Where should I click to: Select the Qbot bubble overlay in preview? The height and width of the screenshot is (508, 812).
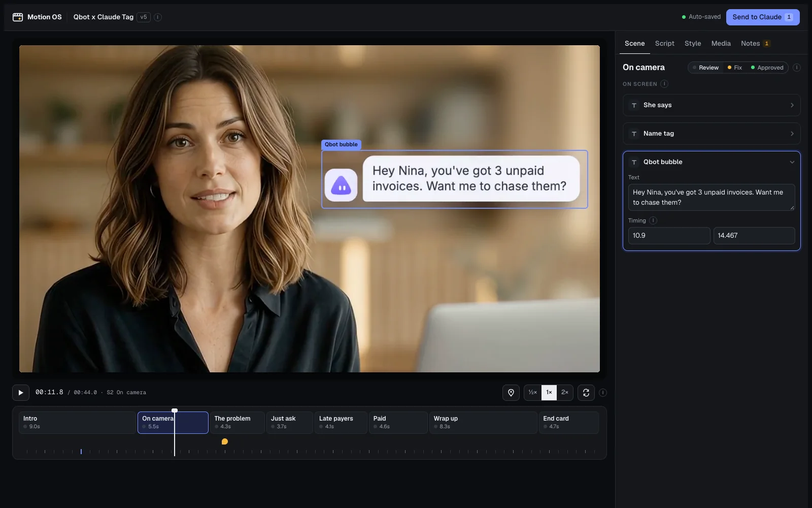coord(455,179)
